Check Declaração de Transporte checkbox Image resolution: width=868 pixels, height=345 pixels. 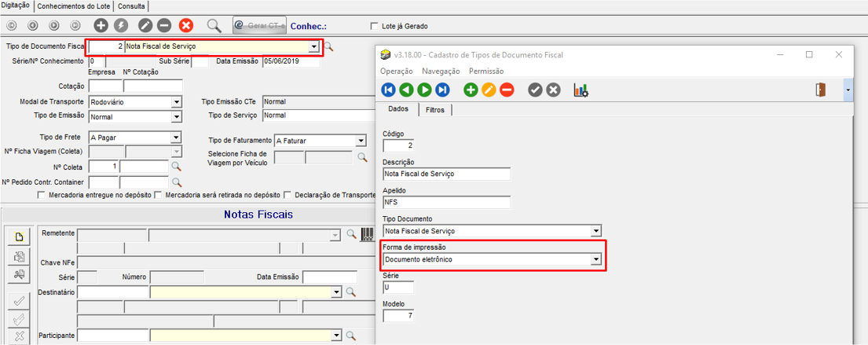click(x=288, y=195)
